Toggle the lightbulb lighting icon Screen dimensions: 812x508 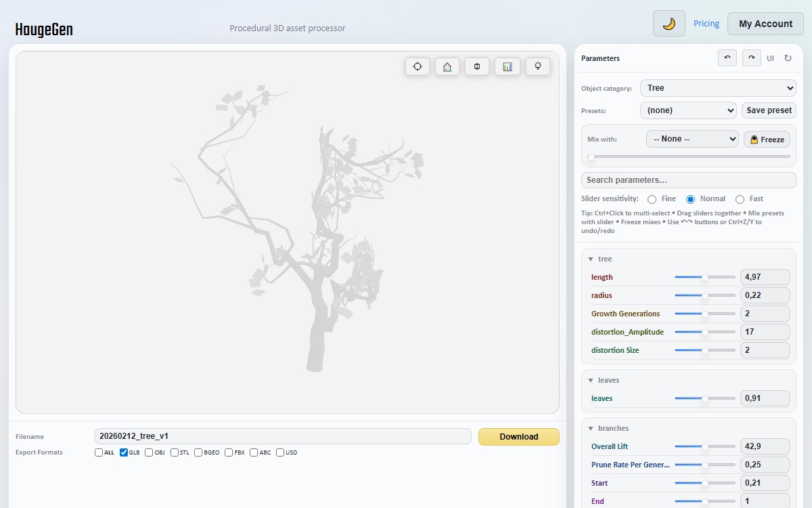click(538, 66)
